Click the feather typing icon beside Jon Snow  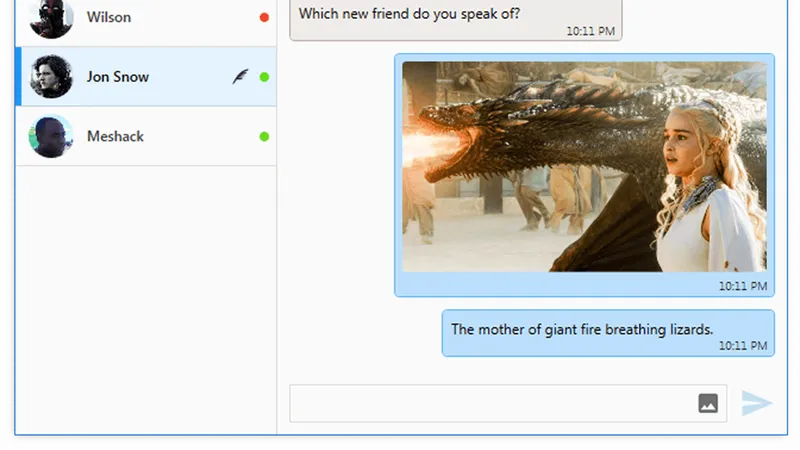(x=240, y=77)
